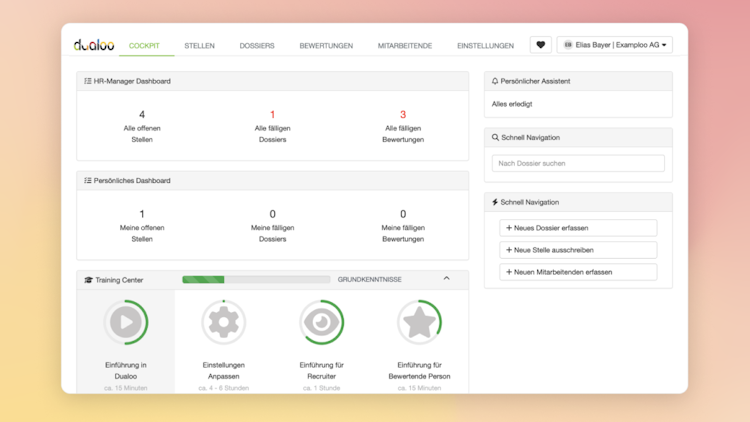Click the Persönlicher Assistent bell icon
This screenshot has height=422, width=750.
(495, 81)
